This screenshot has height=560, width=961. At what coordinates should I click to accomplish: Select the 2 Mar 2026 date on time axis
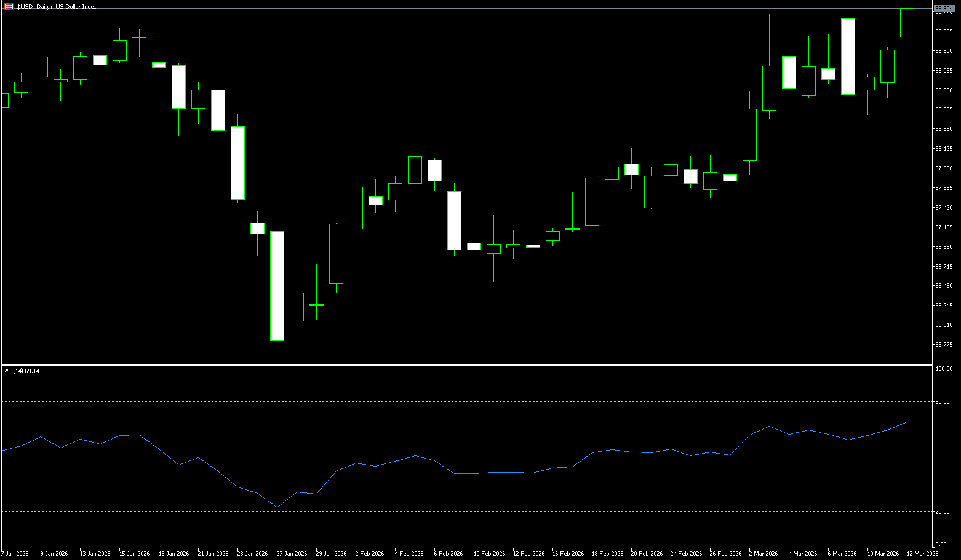click(764, 553)
